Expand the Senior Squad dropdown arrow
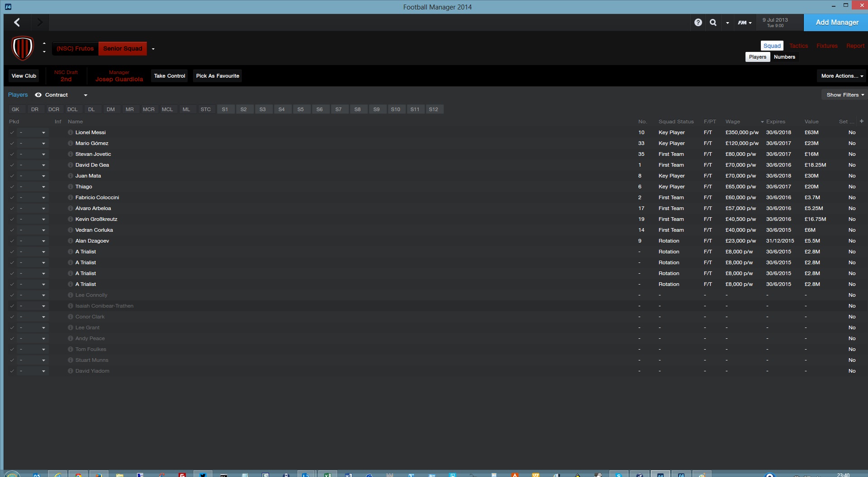The height and width of the screenshot is (477, 868). pyautogui.click(x=153, y=49)
